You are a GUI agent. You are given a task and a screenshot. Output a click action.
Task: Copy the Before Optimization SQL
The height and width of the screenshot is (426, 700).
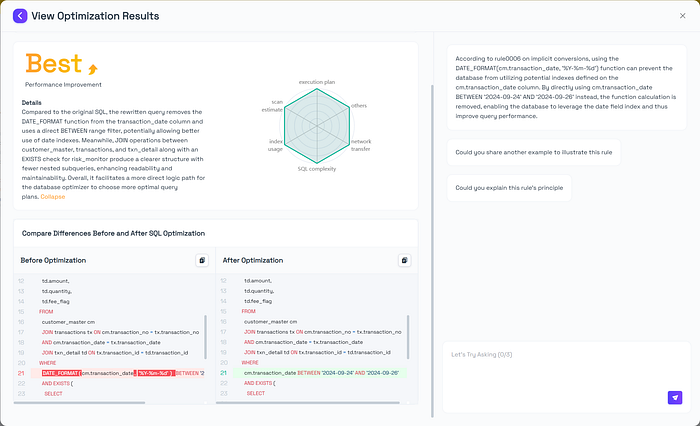(202, 260)
